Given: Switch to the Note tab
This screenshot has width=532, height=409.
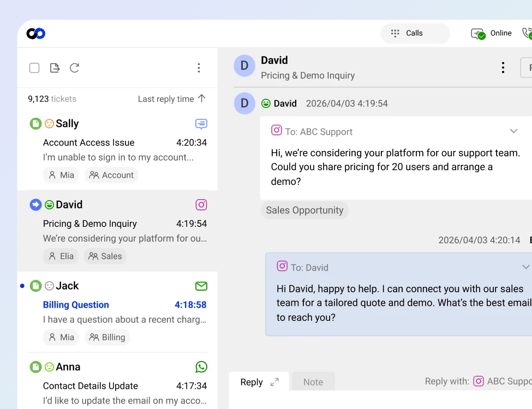Looking at the screenshot, I should click(x=313, y=382).
